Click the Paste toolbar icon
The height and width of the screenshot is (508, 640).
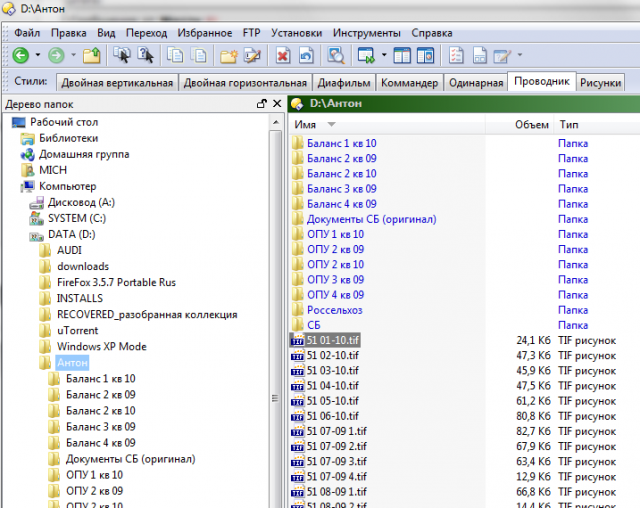coord(199,55)
